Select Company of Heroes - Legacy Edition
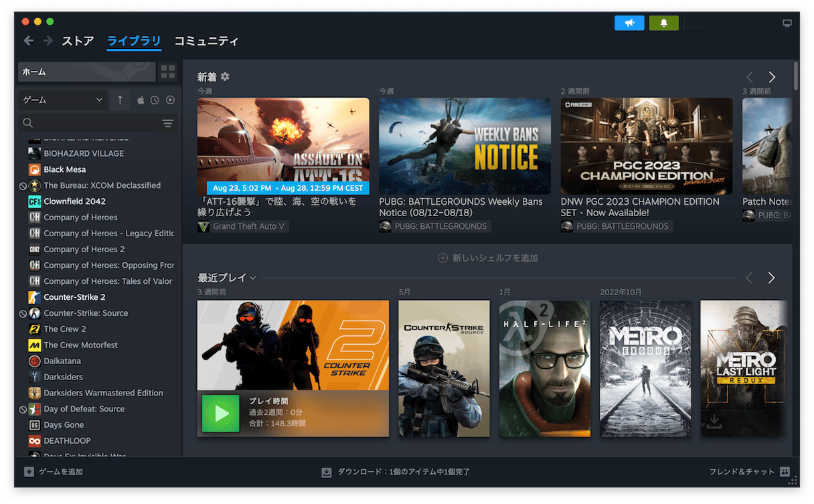The width and height of the screenshot is (814, 504). (x=108, y=234)
